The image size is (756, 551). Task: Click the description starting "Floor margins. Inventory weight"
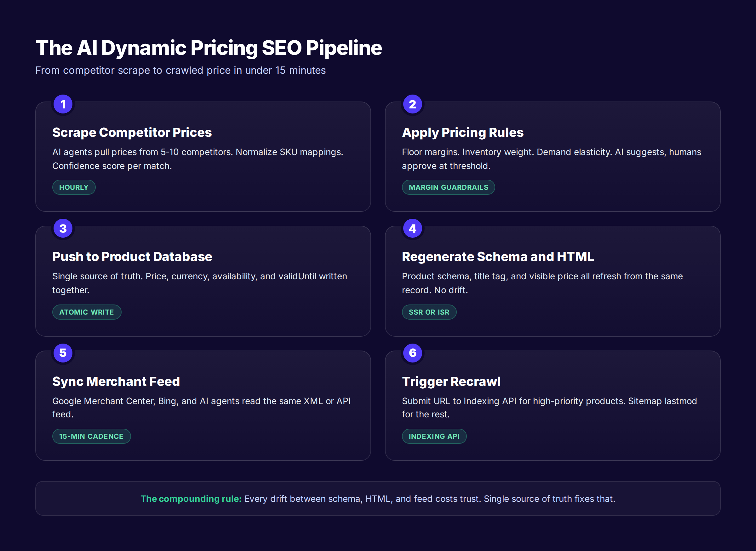point(551,159)
